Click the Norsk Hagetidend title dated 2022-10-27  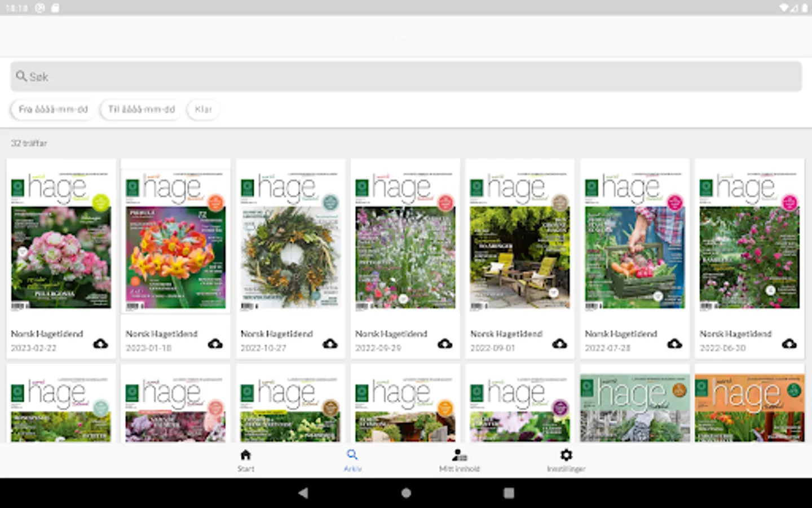tap(276, 334)
